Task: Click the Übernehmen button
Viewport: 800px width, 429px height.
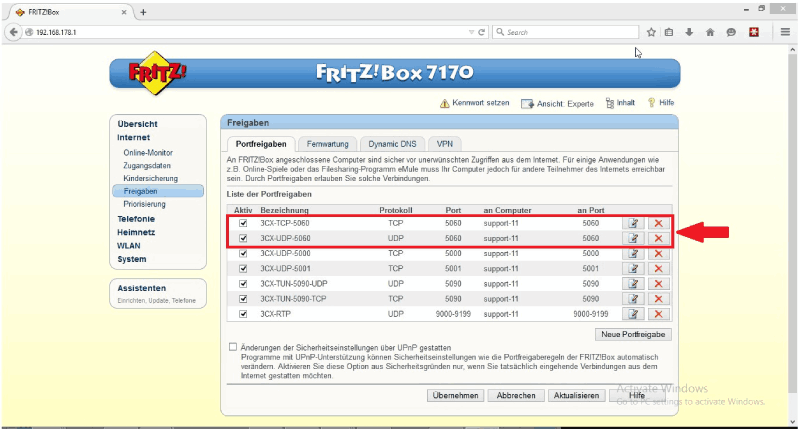Action: pos(455,395)
